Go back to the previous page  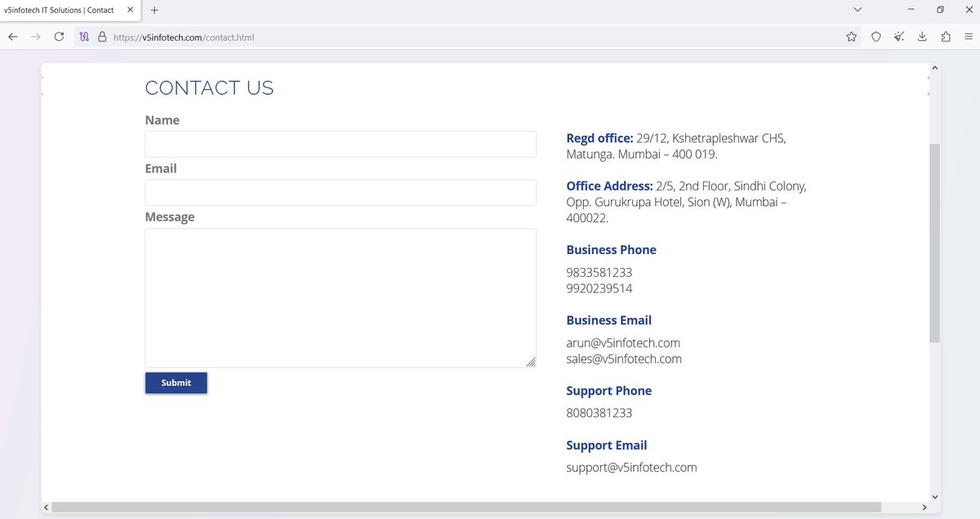click(13, 37)
